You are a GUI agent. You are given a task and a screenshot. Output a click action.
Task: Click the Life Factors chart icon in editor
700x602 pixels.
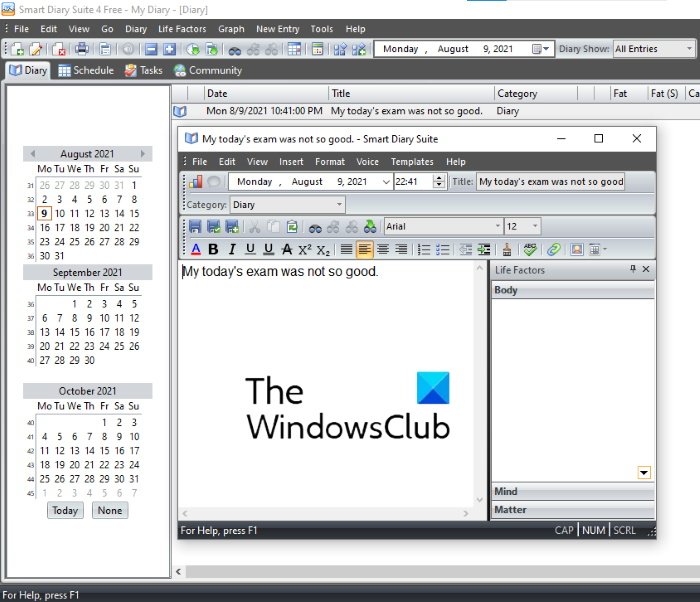(x=196, y=181)
